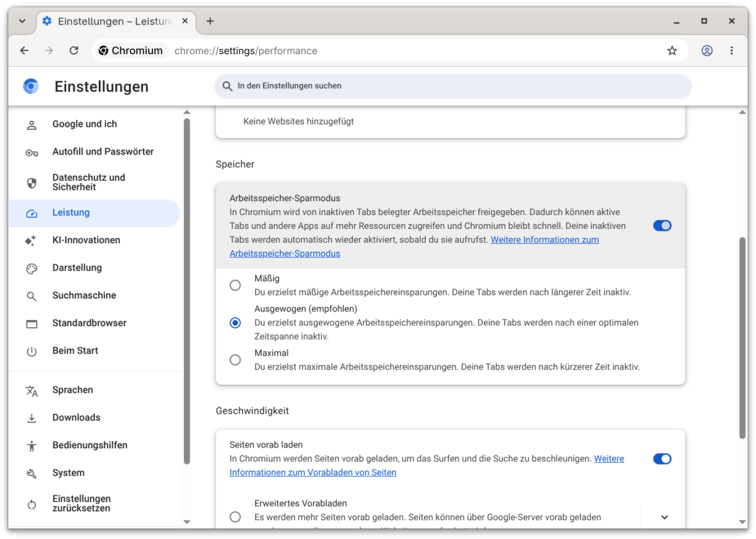
Task: Click the Bedienungshilfen accessibility icon
Action: 31,446
